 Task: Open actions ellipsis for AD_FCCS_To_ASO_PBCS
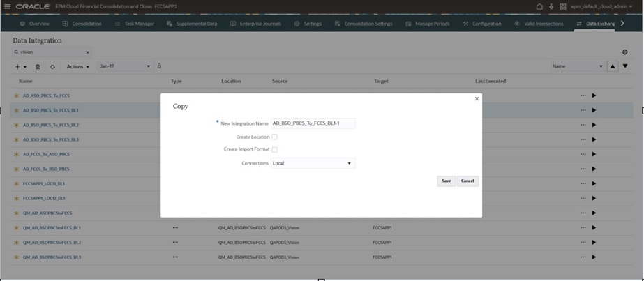tap(583, 154)
